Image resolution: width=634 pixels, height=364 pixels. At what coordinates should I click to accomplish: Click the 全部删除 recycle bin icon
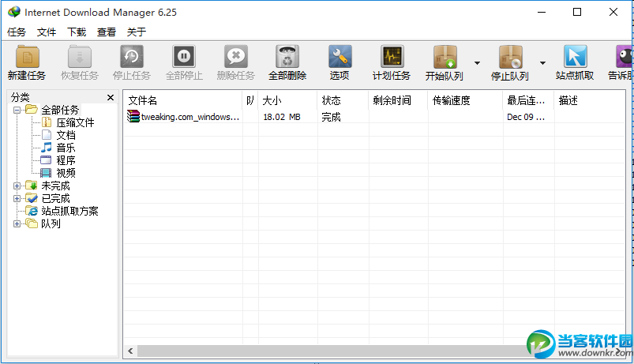click(x=287, y=57)
